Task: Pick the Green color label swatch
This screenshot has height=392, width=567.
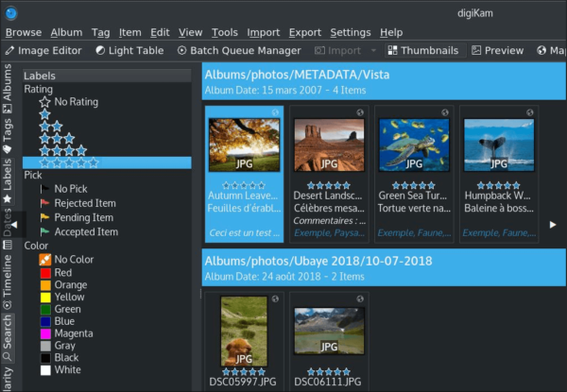Action: tap(45, 309)
